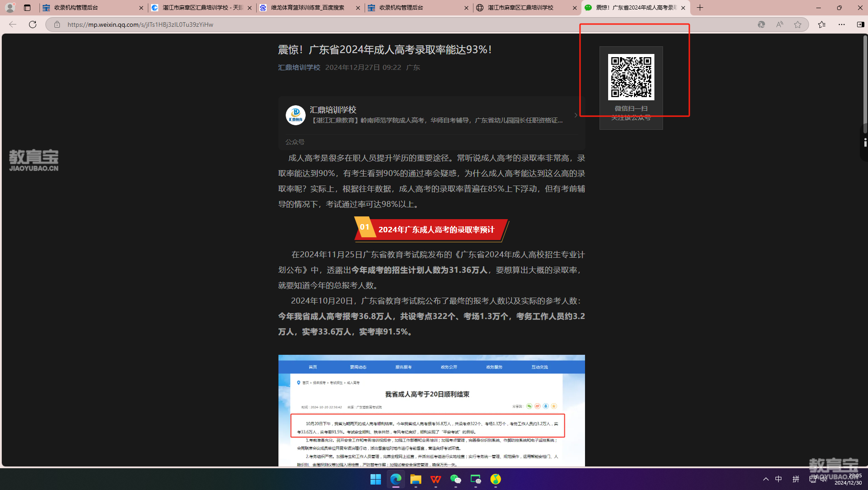Image resolution: width=868 pixels, height=490 pixels.
Task: Close the 湛江市麻章区汇鼎培训学校 - 天眼 tab
Action: tap(249, 8)
